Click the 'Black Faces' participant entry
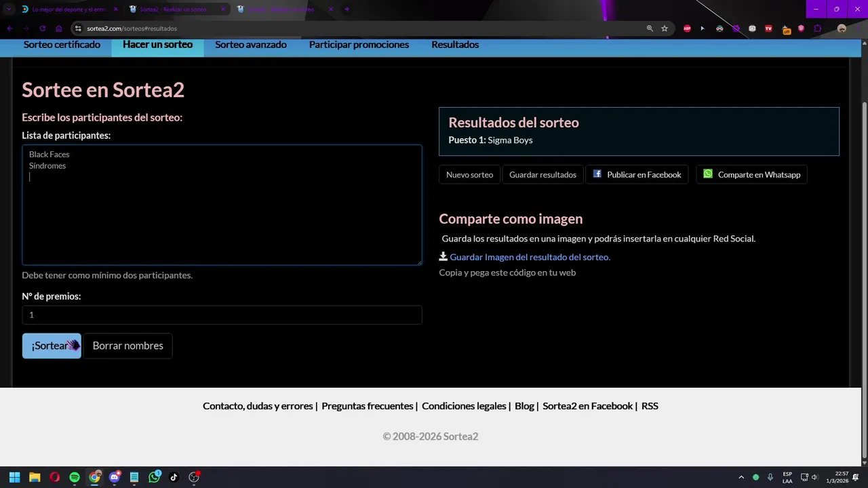868x488 pixels. pyautogui.click(x=49, y=155)
